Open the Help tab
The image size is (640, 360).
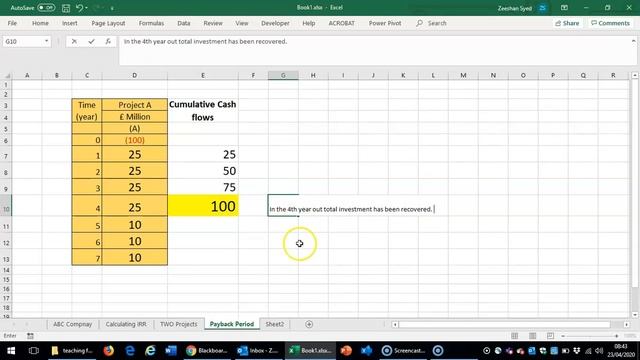[309, 23]
